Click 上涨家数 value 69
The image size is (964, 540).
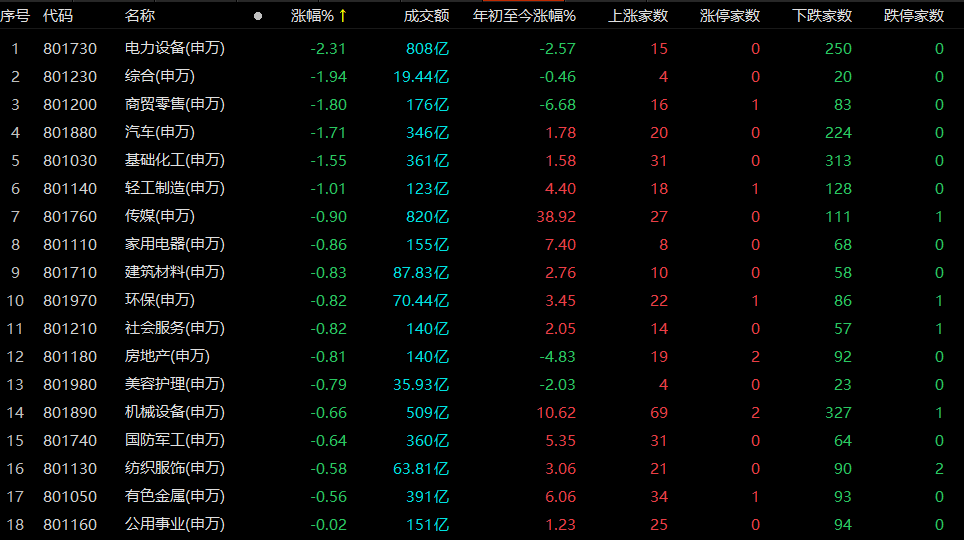[659, 413]
